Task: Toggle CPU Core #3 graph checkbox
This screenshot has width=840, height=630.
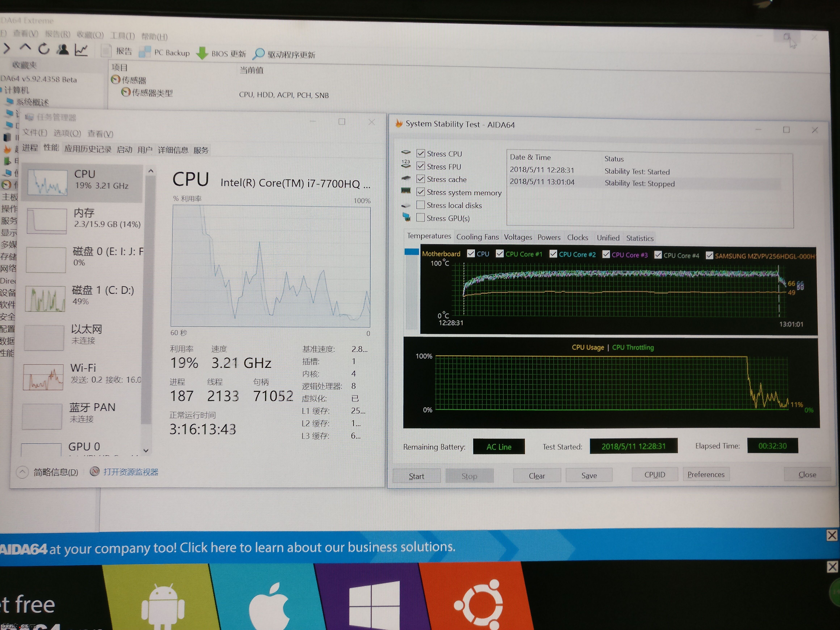Action: (x=606, y=254)
